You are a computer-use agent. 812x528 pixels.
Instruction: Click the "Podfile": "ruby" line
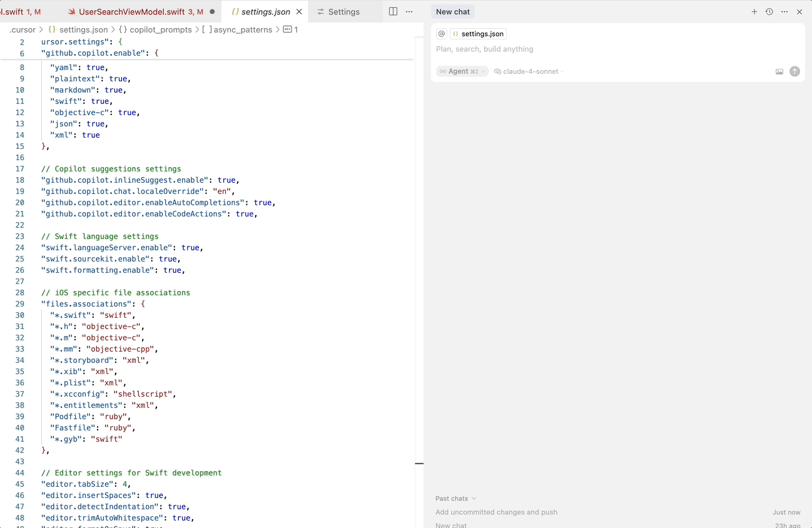pos(91,417)
